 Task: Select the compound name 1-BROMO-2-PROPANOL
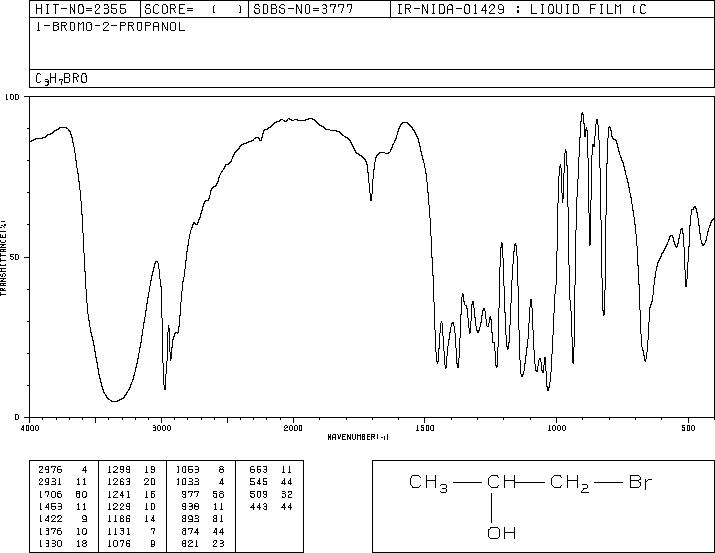point(111,27)
